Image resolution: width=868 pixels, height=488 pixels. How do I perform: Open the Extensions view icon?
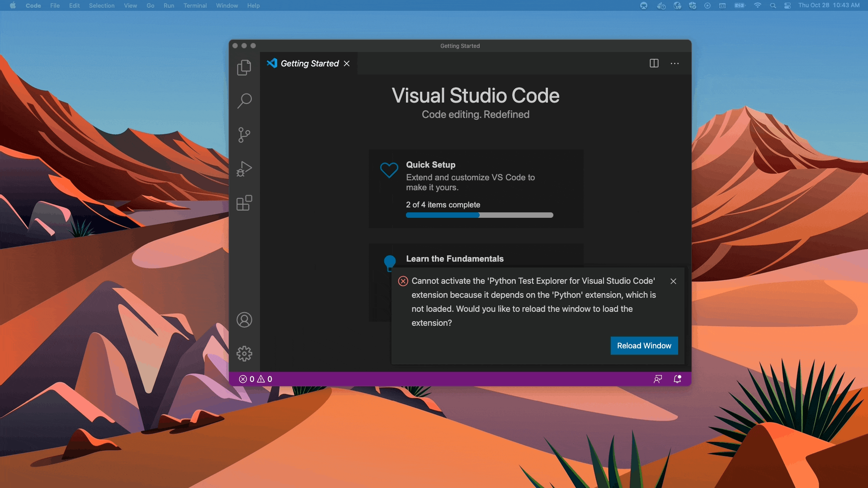[x=244, y=203]
